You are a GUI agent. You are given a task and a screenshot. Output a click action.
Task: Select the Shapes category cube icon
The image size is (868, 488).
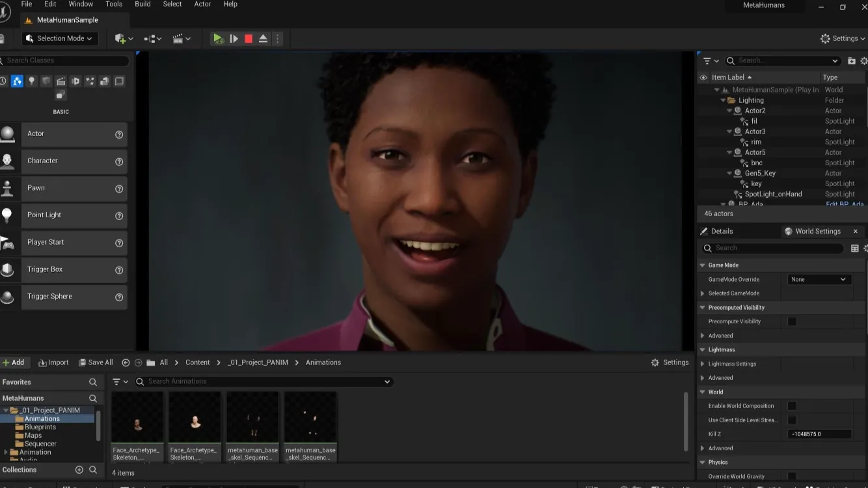click(46, 81)
